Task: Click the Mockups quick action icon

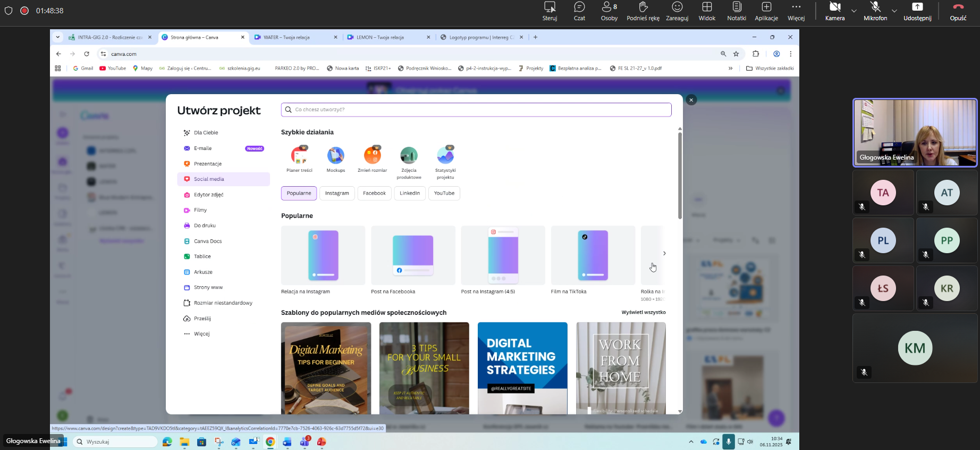Action: pyautogui.click(x=335, y=156)
